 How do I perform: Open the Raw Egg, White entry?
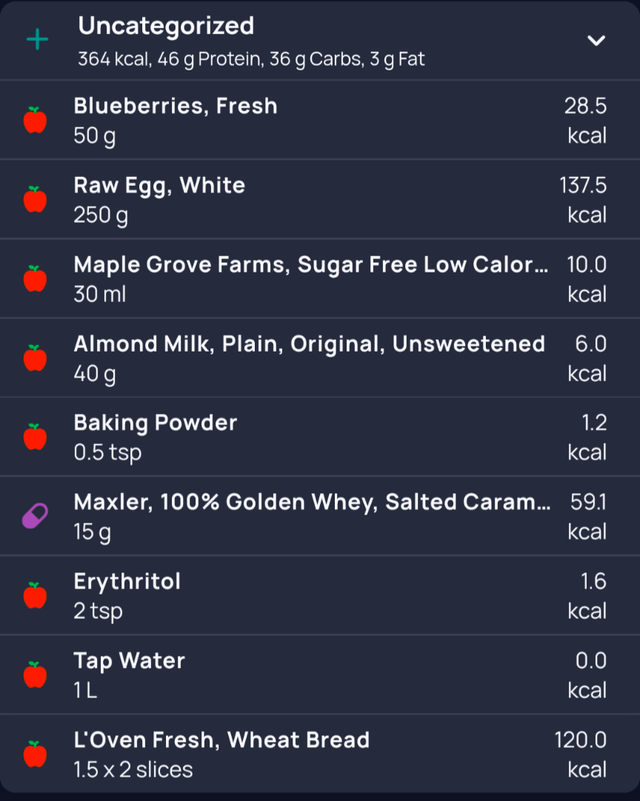(x=300, y=199)
